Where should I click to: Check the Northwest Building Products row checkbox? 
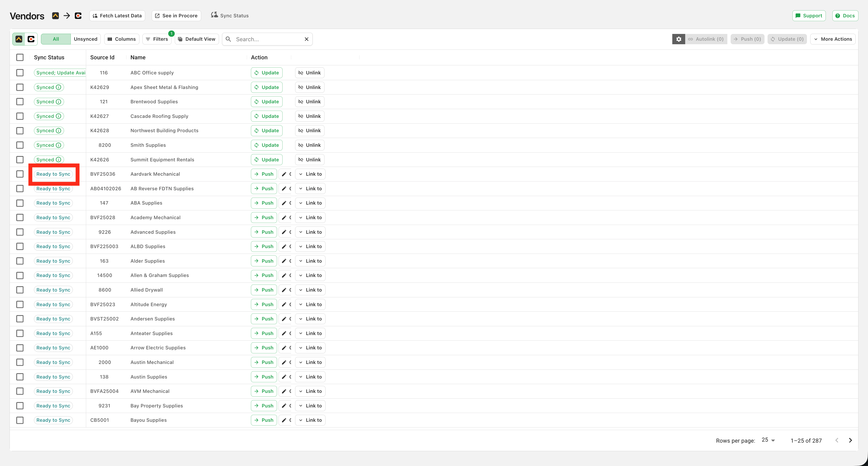20,131
